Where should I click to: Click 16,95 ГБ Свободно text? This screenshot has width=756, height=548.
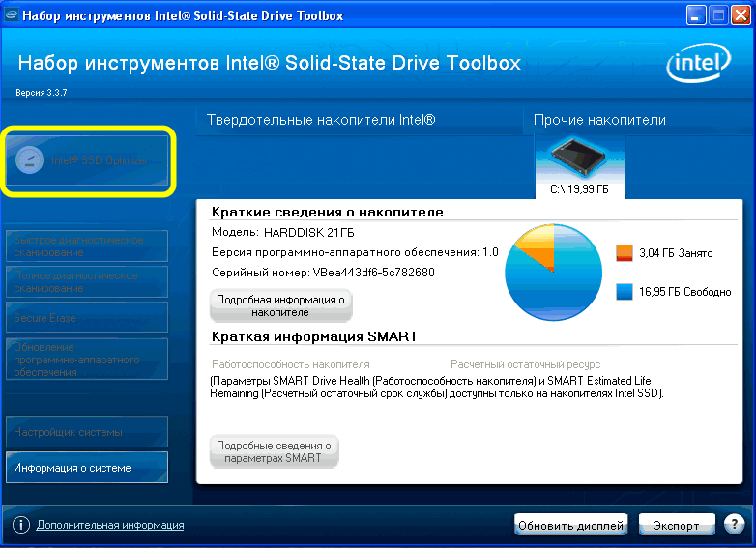pyautogui.click(x=685, y=292)
